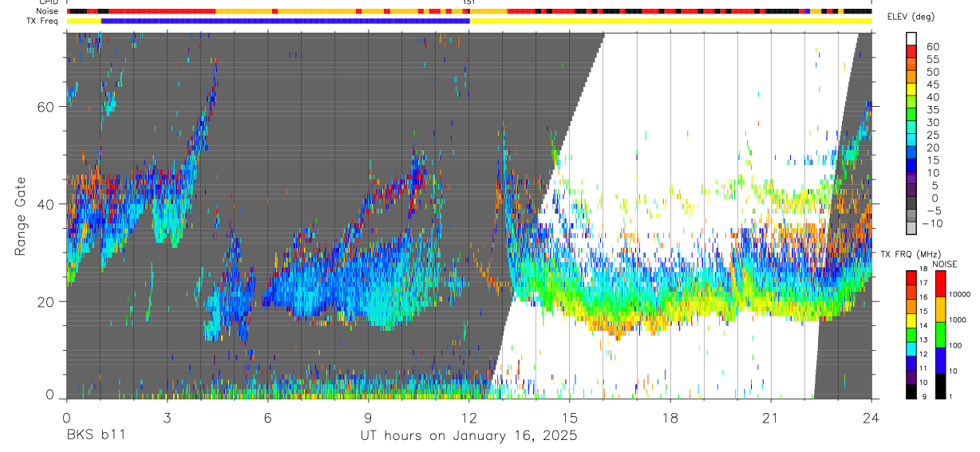
Task: Click the '21' hour tick label
Action: click(x=771, y=417)
